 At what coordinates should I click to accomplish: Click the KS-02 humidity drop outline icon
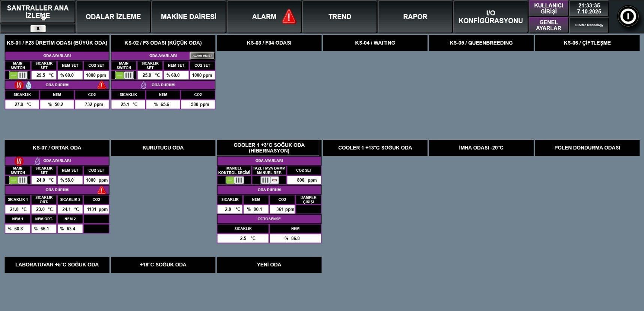(x=143, y=85)
